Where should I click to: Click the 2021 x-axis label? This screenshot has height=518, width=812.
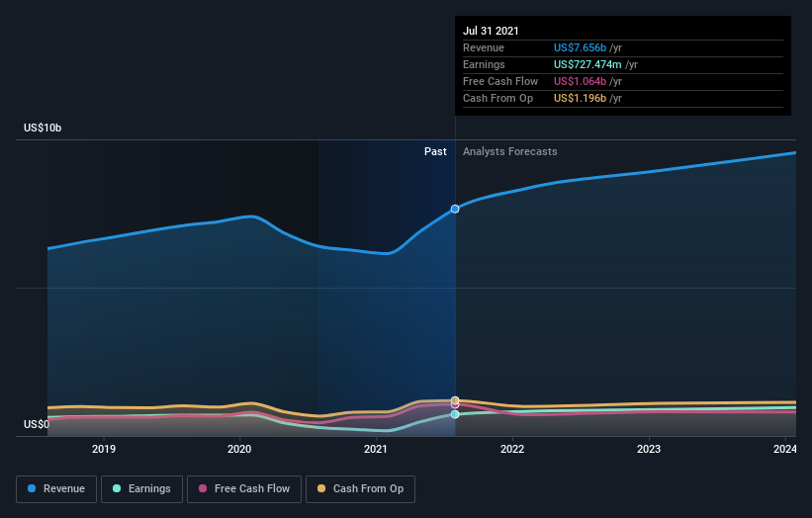pyautogui.click(x=376, y=449)
